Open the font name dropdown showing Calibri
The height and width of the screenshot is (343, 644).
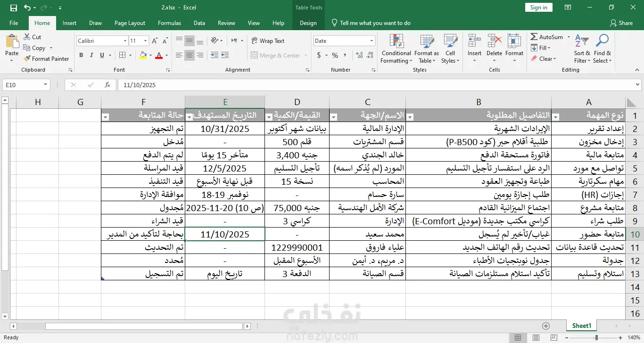125,41
